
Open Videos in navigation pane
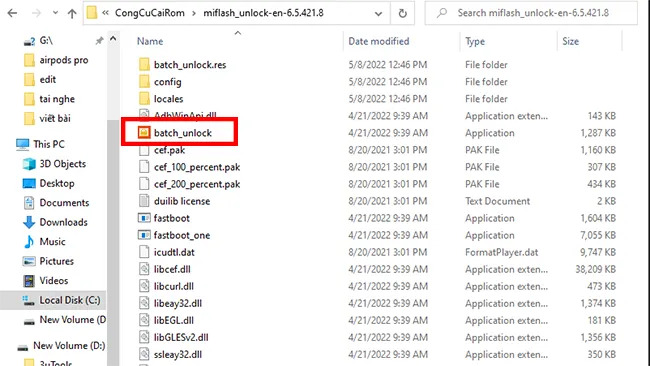coord(53,281)
